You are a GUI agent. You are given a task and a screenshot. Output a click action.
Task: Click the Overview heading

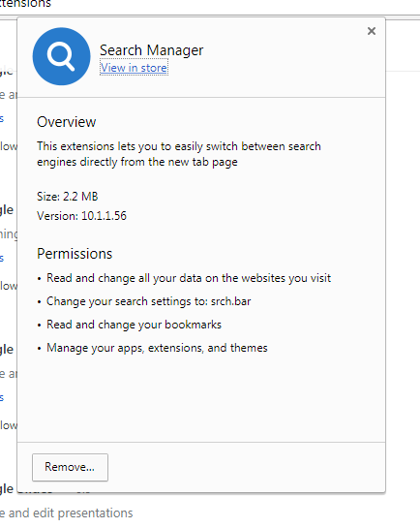(66, 122)
